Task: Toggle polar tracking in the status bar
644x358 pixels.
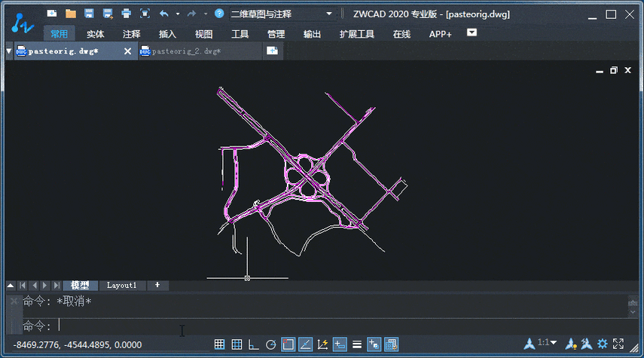Action: click(x=271, y=344)
